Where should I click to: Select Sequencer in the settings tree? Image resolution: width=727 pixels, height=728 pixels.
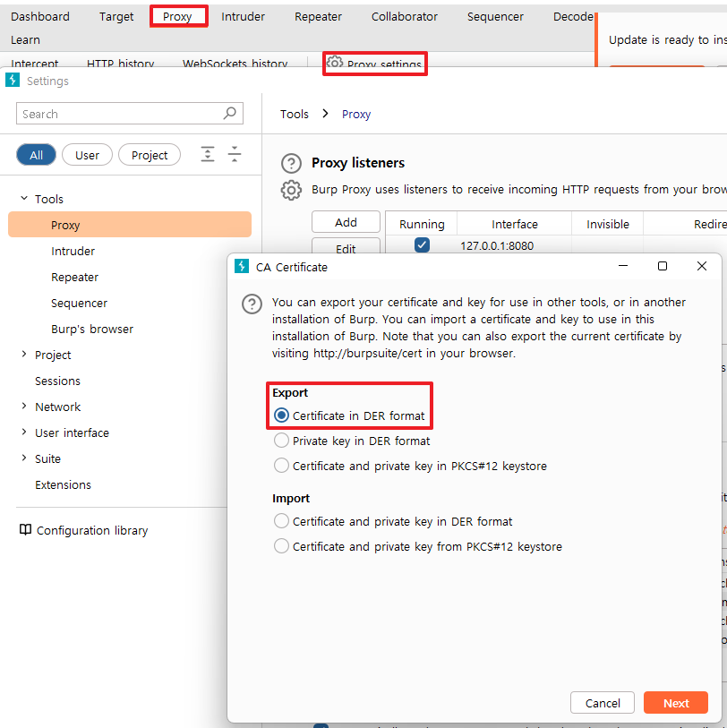click(x=79, y=303)
